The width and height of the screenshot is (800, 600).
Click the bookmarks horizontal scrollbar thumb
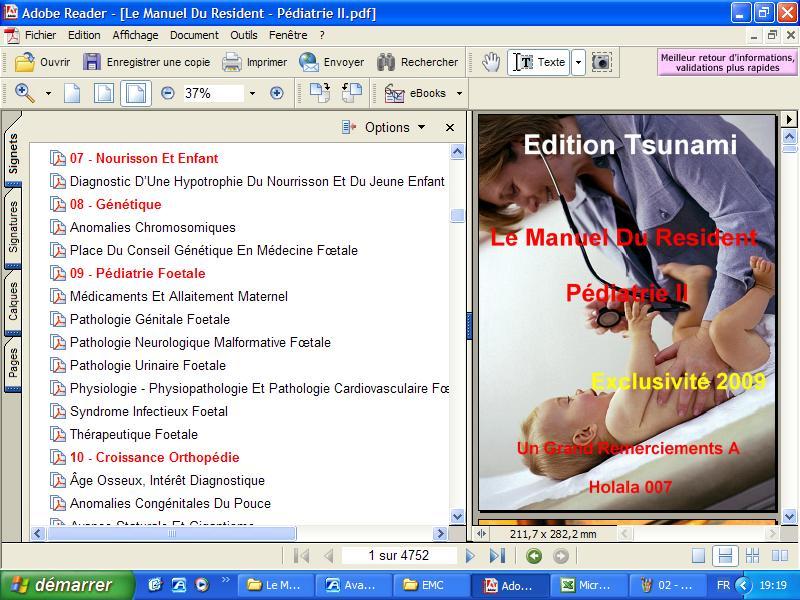tap(171, 534)
